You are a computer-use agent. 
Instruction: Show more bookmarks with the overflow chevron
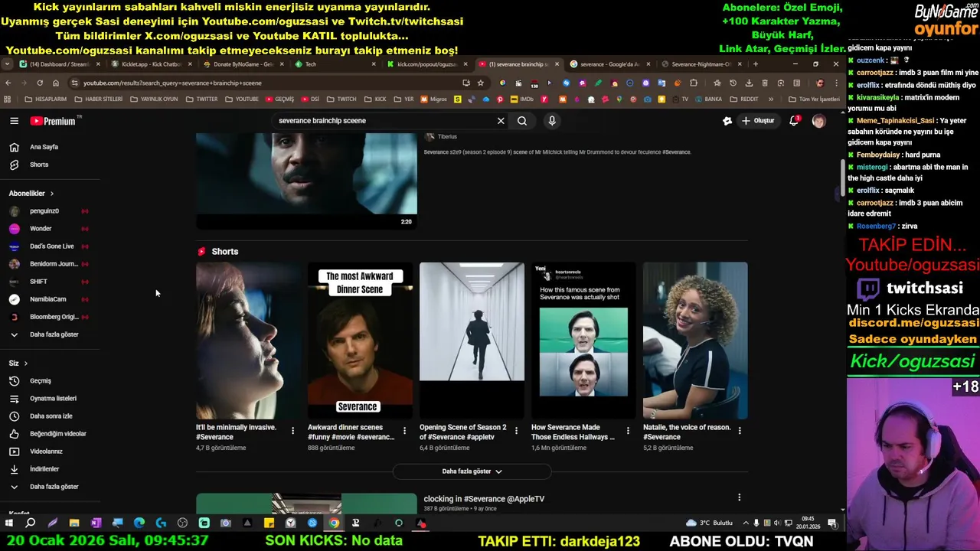[x=771, y=99]
